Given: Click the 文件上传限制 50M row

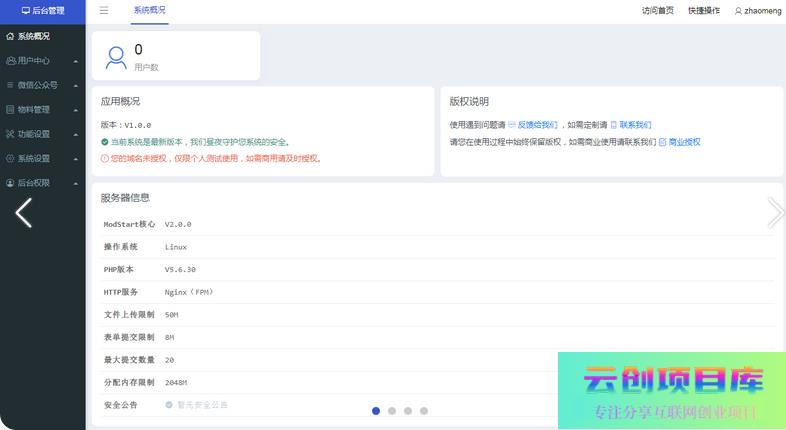Looking at the screenshot, I should (x=438, y=315).
